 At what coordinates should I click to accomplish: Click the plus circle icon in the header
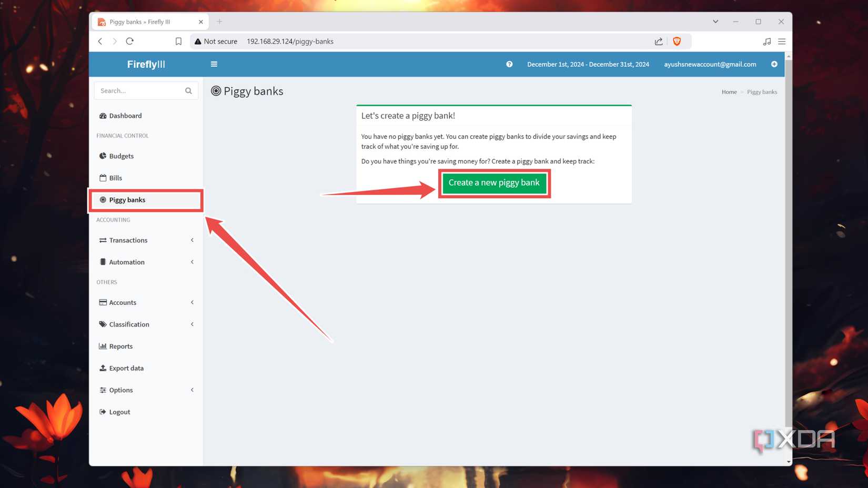[x=774, y=64]
